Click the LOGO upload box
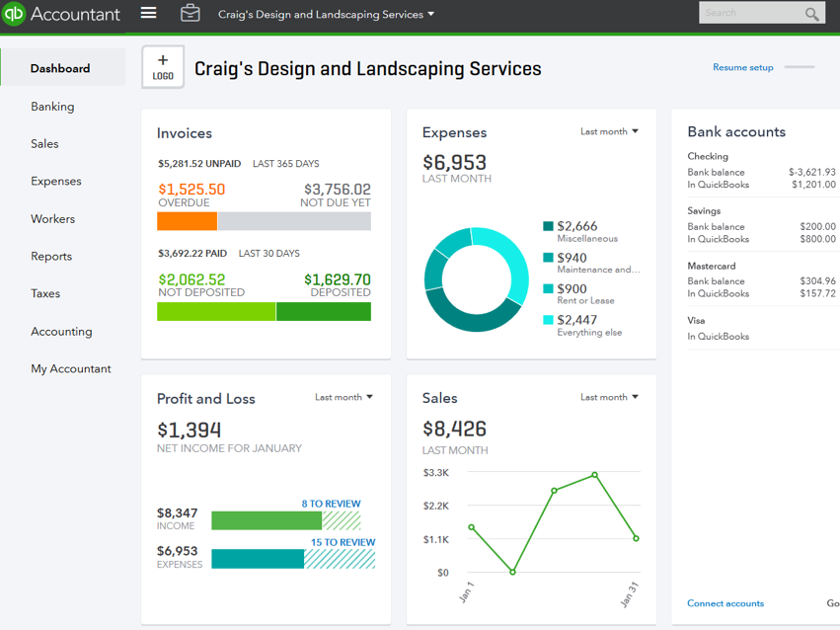Viewport: 840px width, 630px height. coord(162,67)
